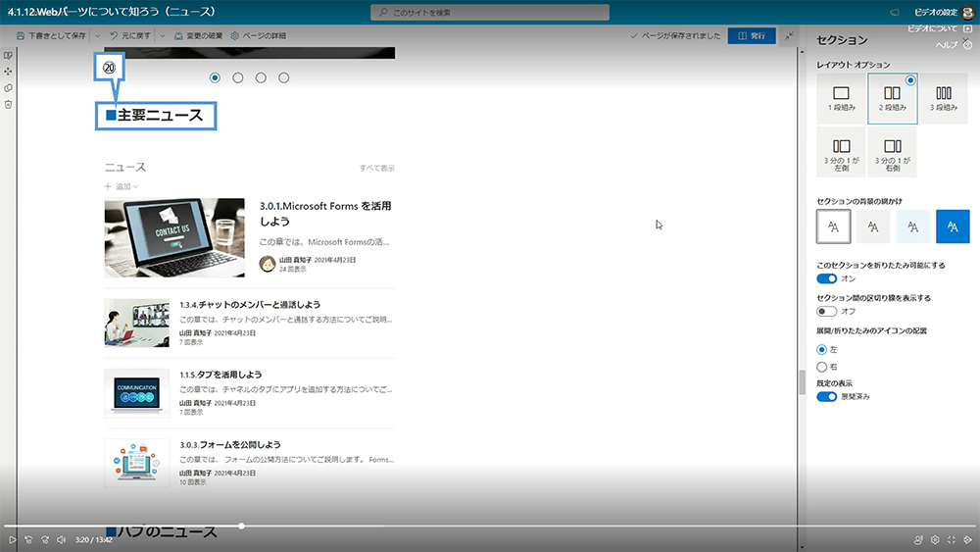Select second carousel dot indicator
This screenshot has width=980, height=552.
(x=238, y=77)
